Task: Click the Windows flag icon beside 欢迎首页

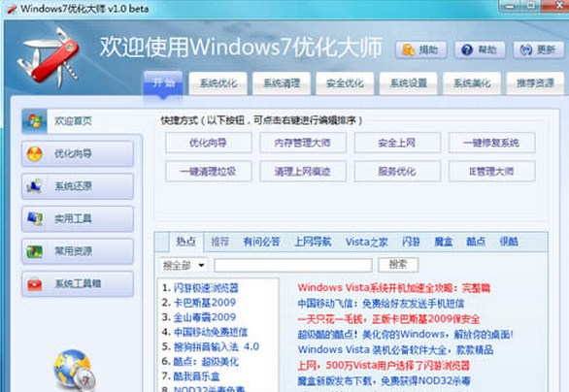Action: [35, 120]
